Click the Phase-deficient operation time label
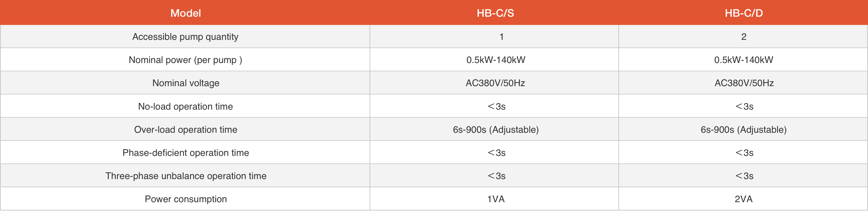The width and height of the screenshot is (868, 211). (x=186, y=153)
